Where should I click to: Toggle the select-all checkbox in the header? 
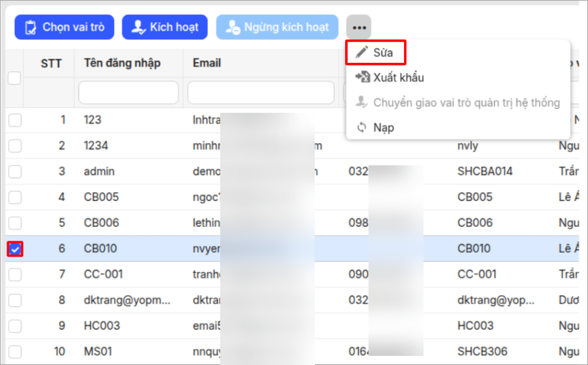14,78
